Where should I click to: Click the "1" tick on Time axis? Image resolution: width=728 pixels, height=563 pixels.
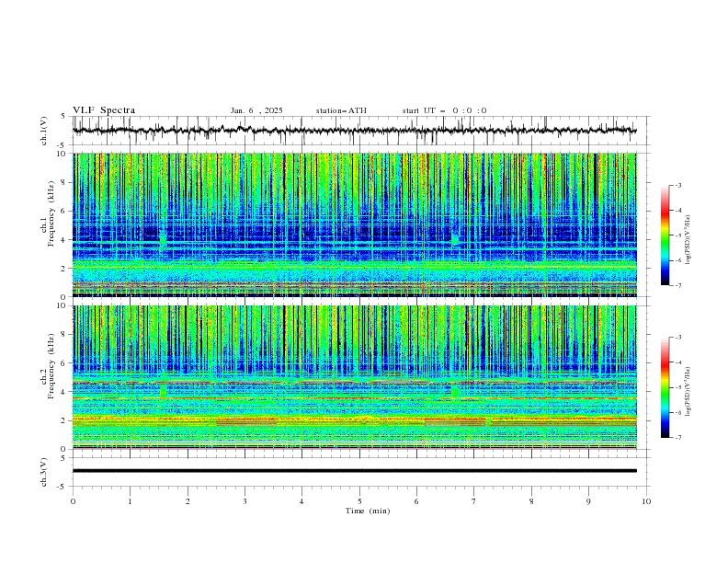point(130,501)
